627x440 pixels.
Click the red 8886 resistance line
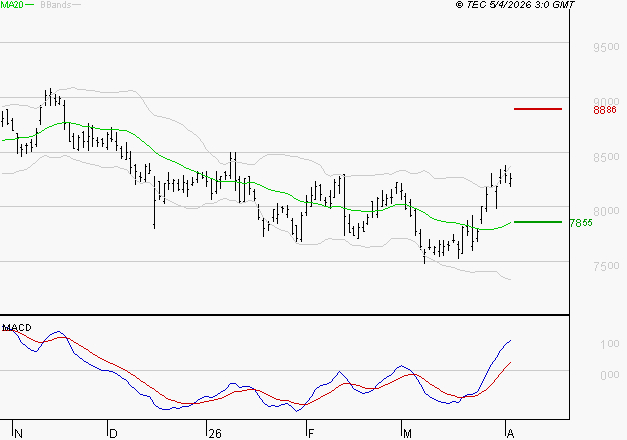538,109
